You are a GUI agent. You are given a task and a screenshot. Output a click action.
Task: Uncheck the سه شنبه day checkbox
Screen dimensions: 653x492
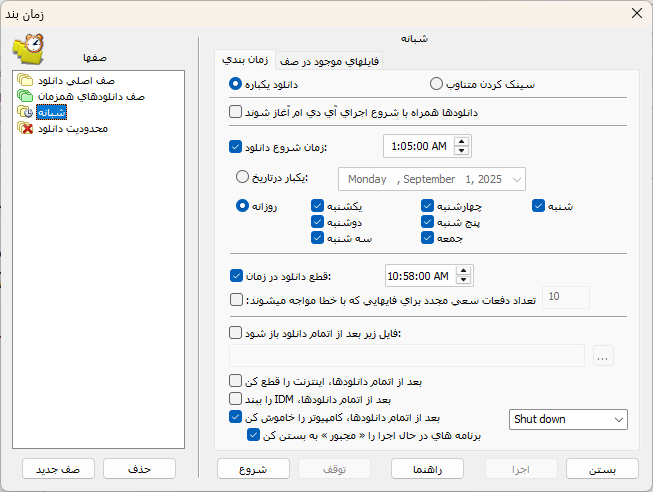click(317, 237)
